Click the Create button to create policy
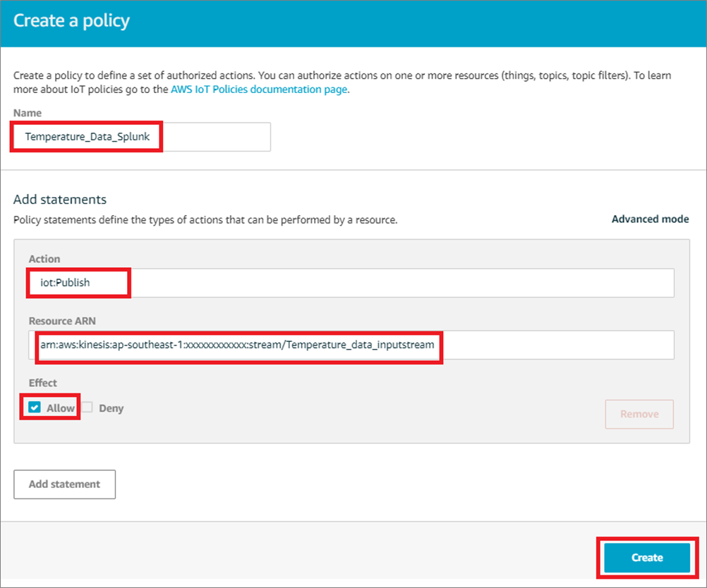The width and height of the screenshot is (707, 588). coord(647,558)
